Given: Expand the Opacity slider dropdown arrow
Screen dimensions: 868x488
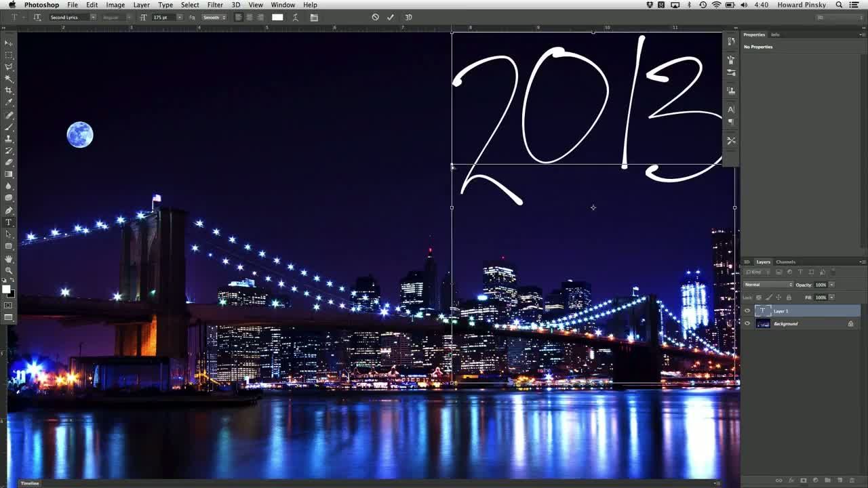Looking at the screenshot, I should (832, 285).
